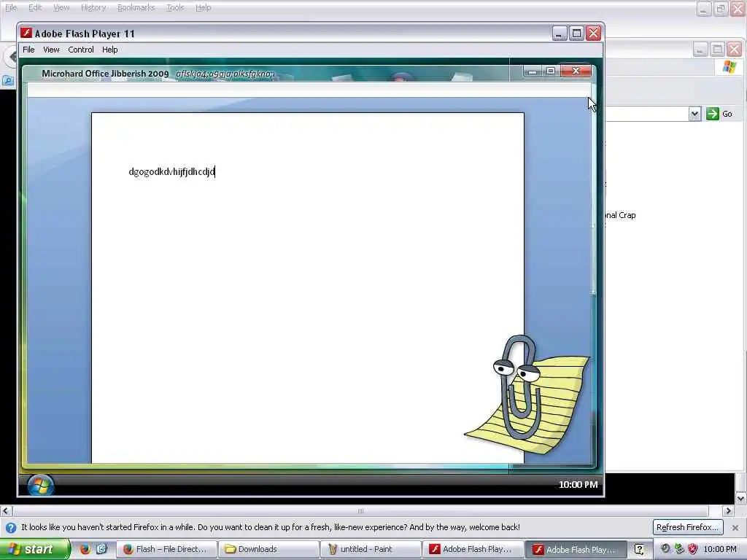The image size is (747, 560).
Task: Click the magnifier icon at left edge
Action: pyautogui.click(x=8, y=80)
